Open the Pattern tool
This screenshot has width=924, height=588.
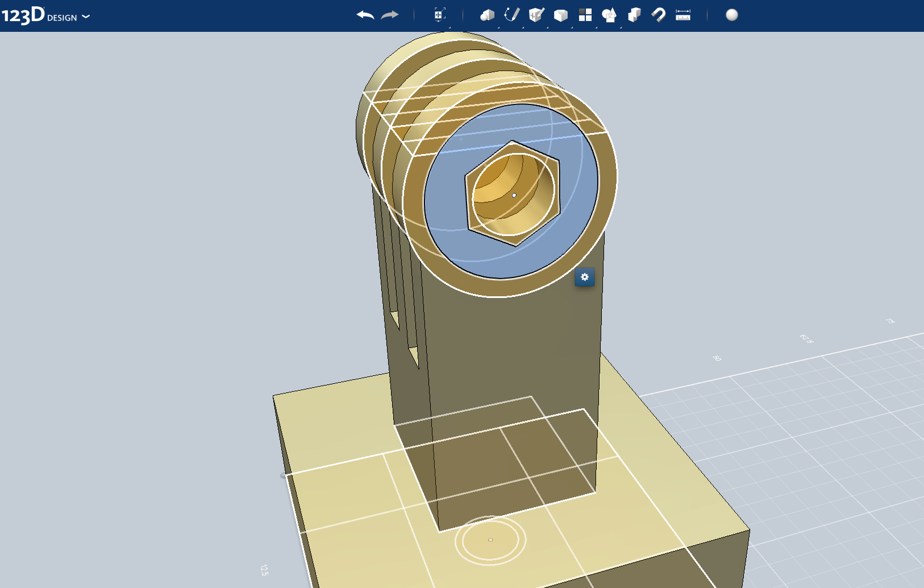tap(585, 15)
